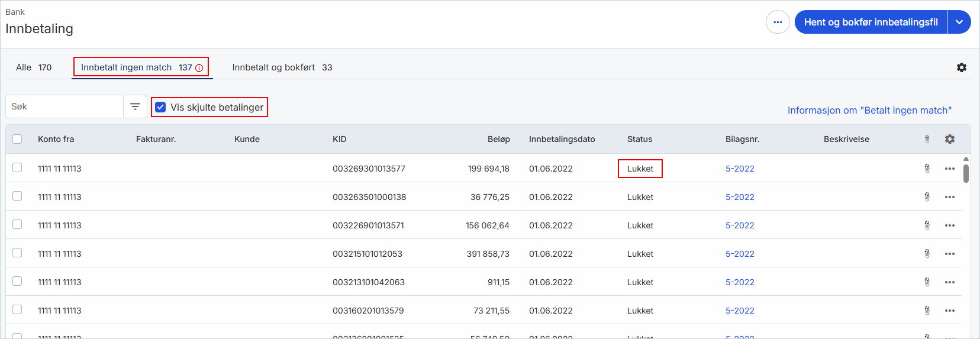Click the attachment icon for the 156 062,64 row
Viewport: 980px width, 339px height.
tap(927, 225)
